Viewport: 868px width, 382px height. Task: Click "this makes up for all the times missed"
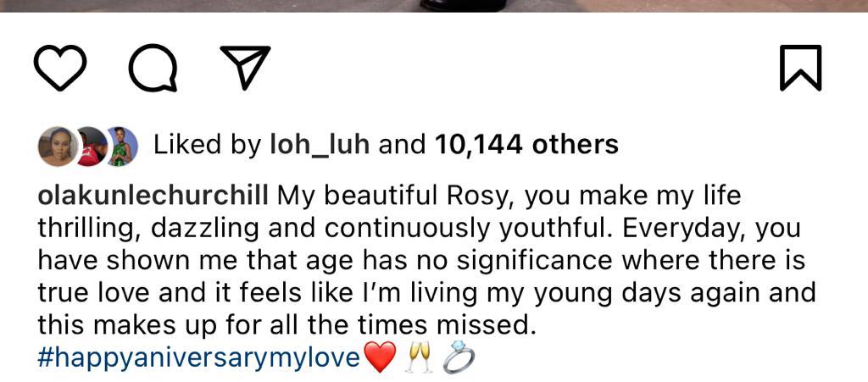[x=287, y=325]
